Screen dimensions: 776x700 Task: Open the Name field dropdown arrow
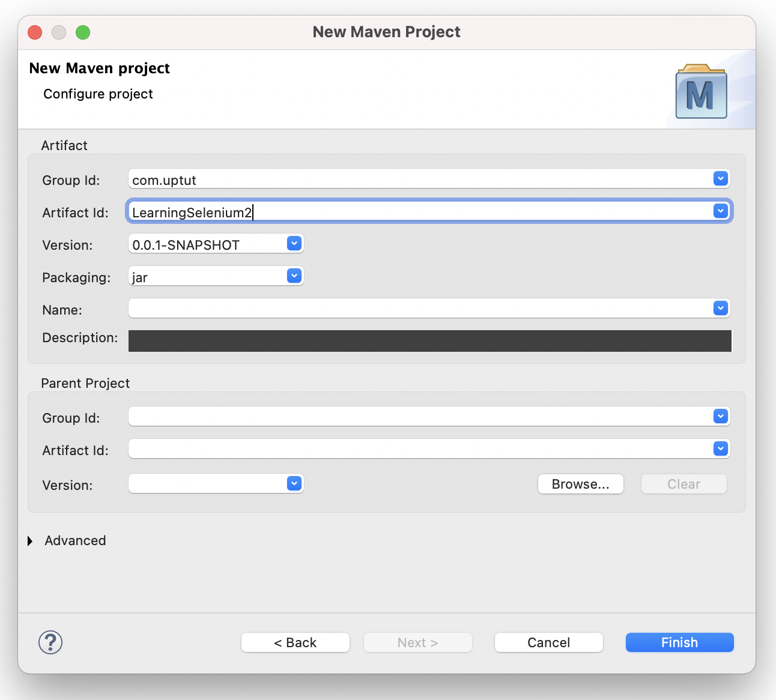721,308
